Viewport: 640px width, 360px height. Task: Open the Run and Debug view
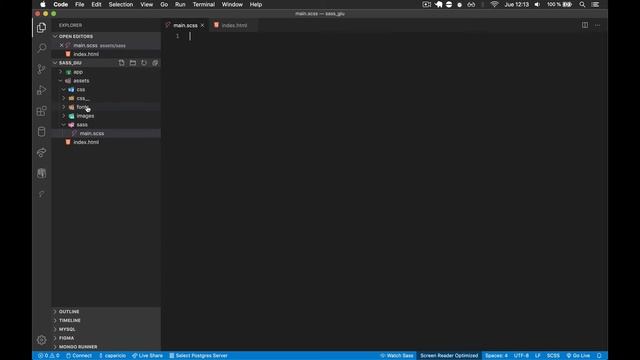click(x=41, y=90)
